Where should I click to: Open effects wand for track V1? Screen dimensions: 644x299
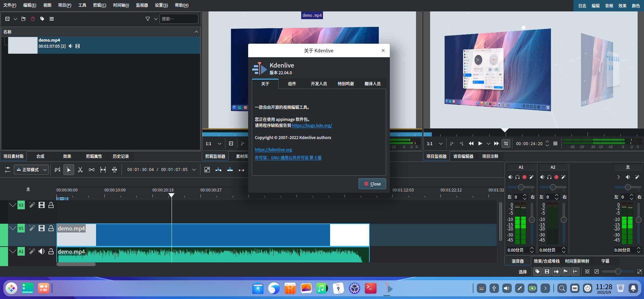pos(32,228)
